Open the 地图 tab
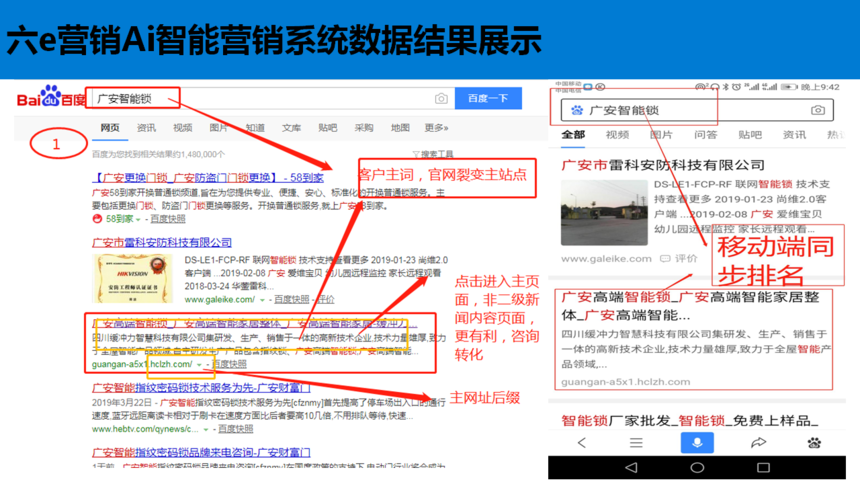 coord(400,127)
